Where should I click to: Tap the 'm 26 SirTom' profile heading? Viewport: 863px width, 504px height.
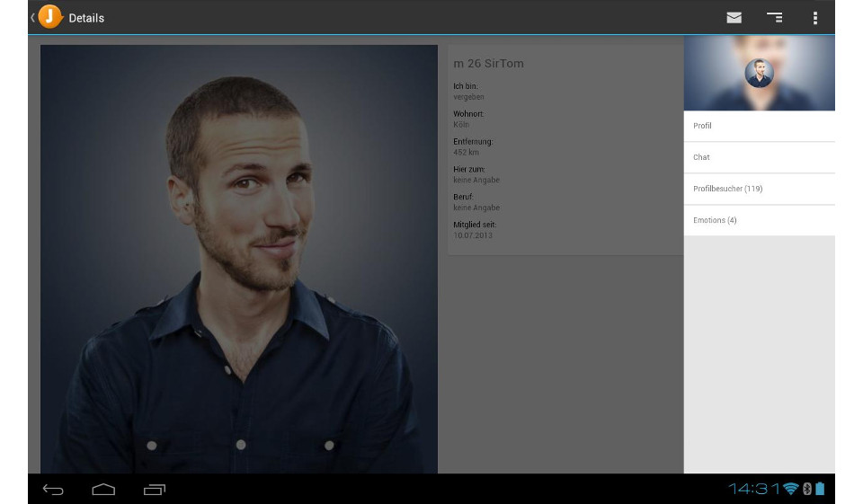click(488, 64)
